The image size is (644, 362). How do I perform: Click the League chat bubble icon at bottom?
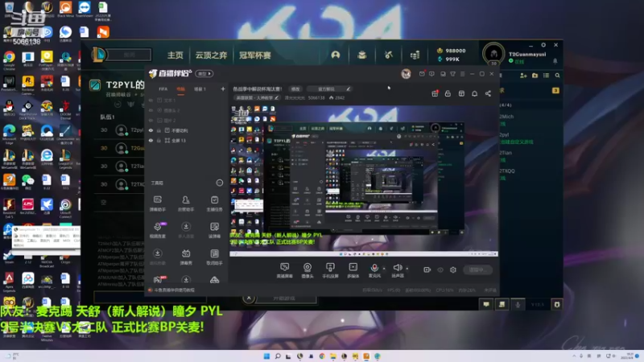(x=486, y=305)
